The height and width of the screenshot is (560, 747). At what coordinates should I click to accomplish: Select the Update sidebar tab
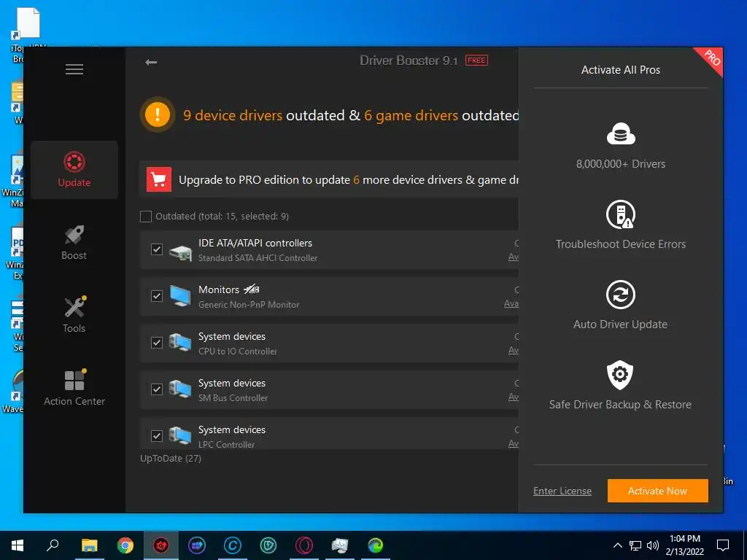coord(74,169)
